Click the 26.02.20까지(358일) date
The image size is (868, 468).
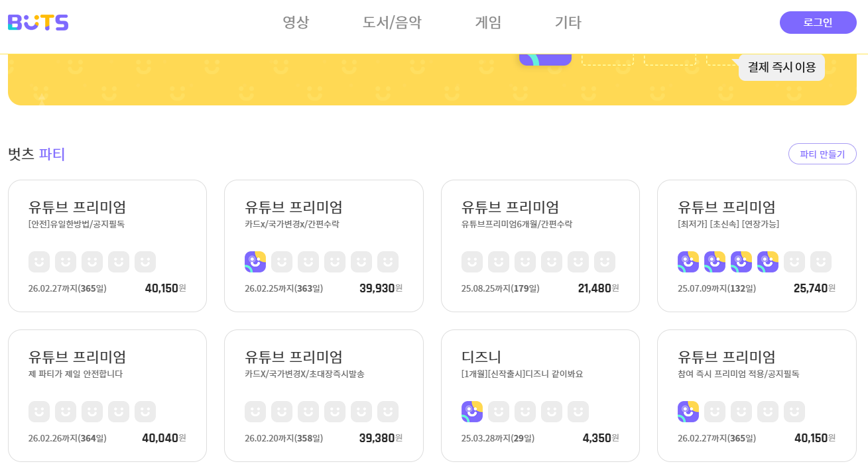click(284, 438)
